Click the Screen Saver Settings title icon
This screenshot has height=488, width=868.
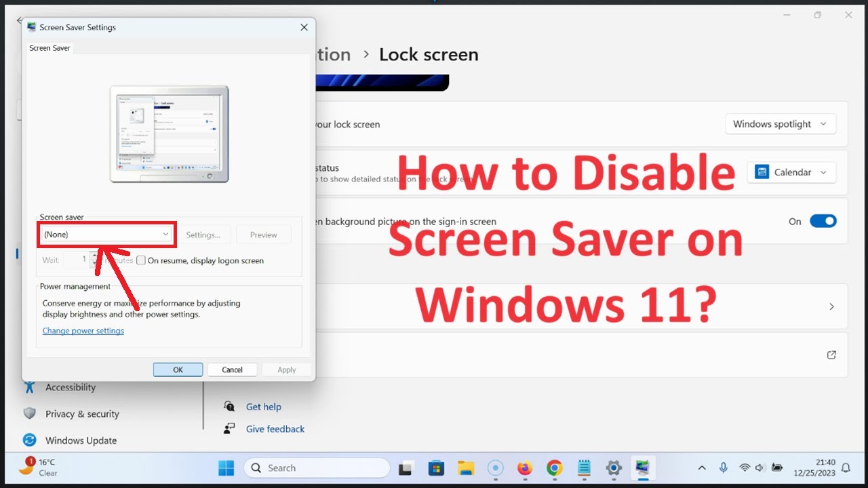pos(31,27)
